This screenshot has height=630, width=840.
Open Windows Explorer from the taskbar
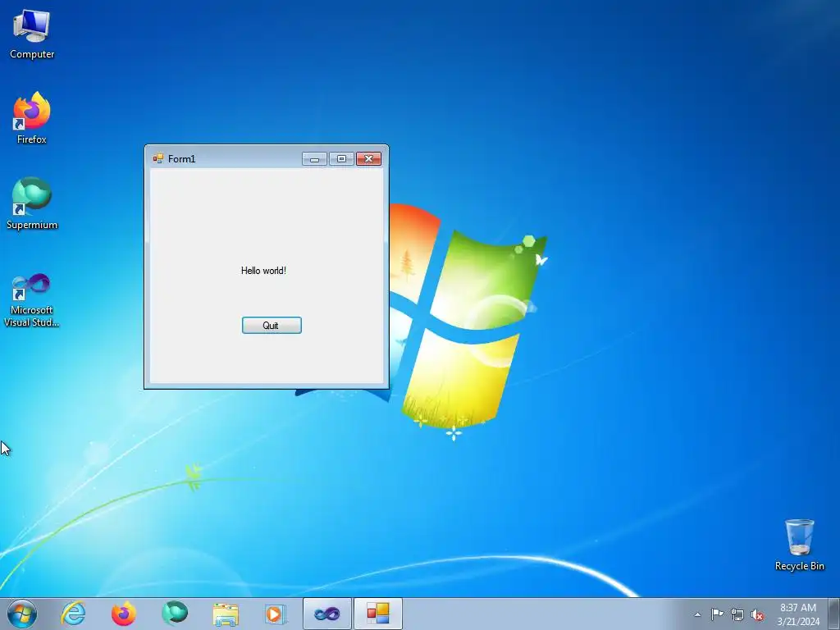[226, 614]
